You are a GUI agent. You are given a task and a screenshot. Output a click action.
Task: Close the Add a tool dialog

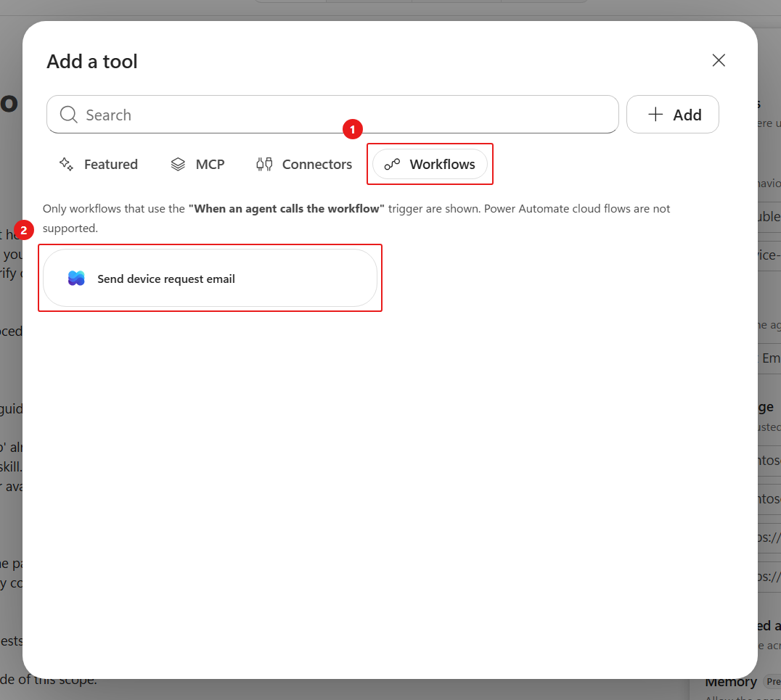pyautogui.click(x=719, y=60)
